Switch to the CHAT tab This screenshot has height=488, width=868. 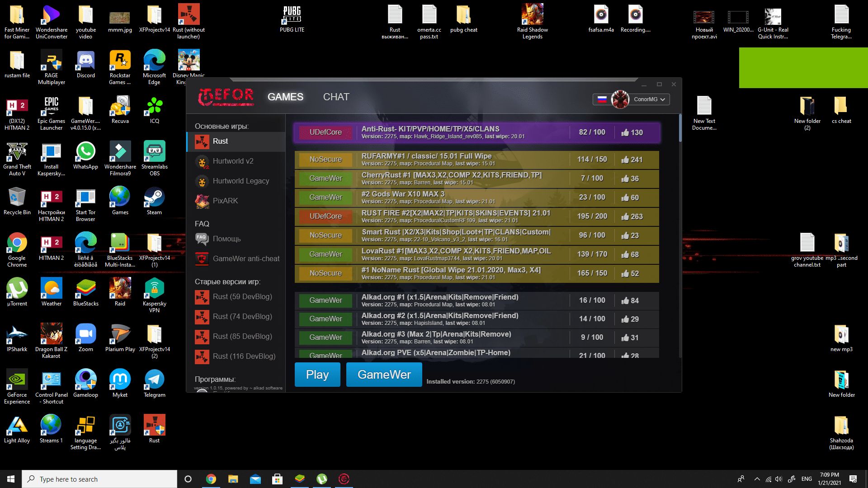(336, 97)
